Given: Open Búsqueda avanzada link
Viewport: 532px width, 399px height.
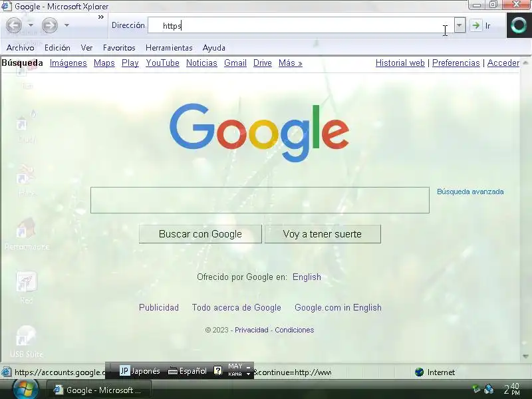Looking at the screenshot, I should coord(470,192).
